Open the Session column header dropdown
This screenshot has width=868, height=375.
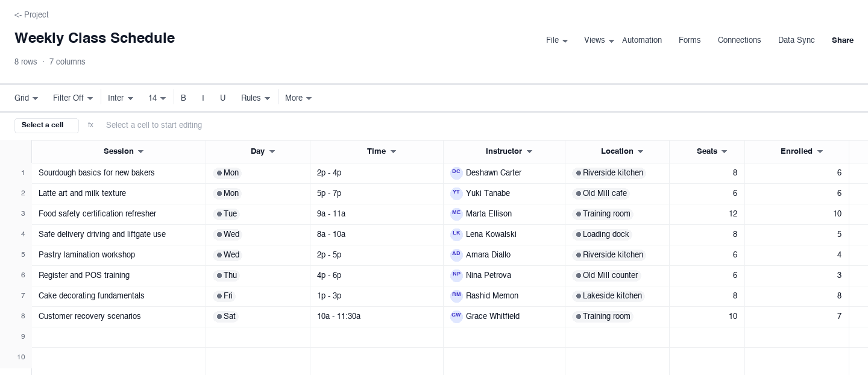click(141, 152)
